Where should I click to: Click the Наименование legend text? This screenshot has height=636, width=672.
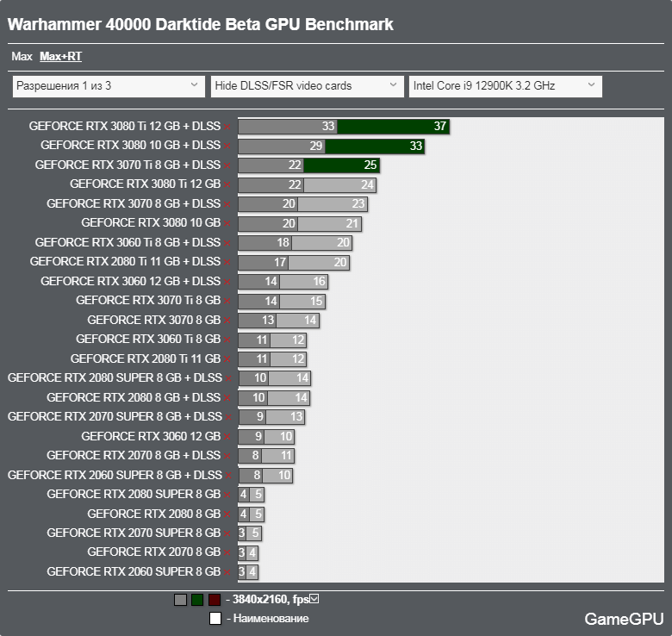[x=271, y=619]
